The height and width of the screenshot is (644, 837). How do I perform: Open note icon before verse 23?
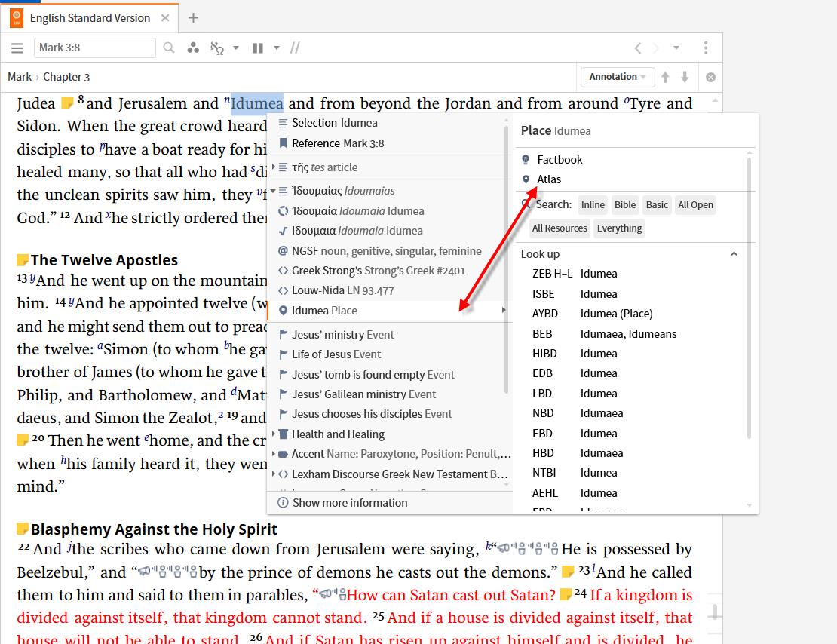point(568,572)
